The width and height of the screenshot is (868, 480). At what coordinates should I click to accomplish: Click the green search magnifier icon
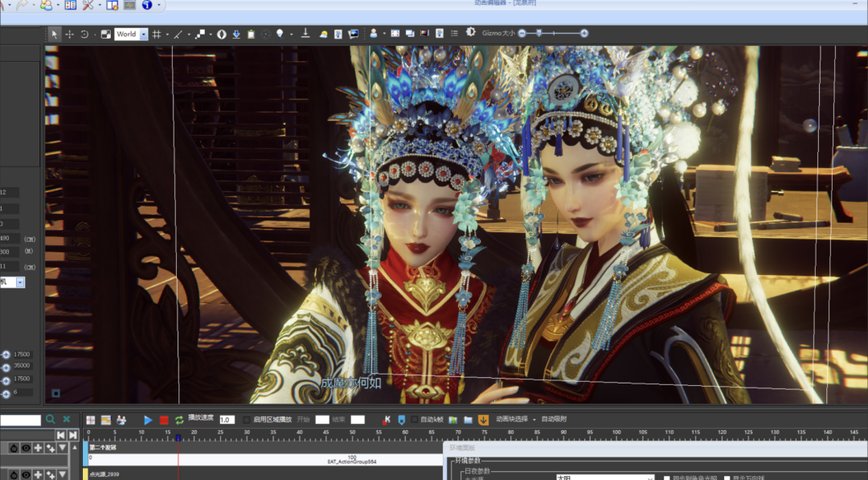click(x=51, y=420)
